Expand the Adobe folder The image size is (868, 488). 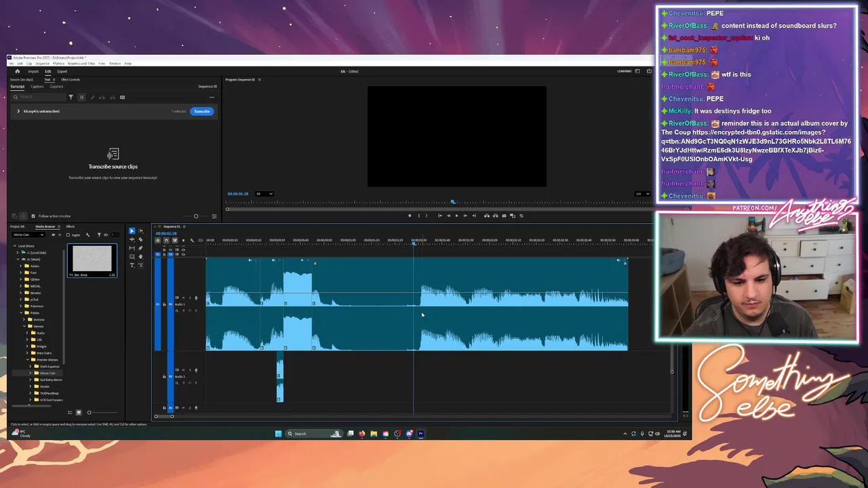(x=21, y=266)
